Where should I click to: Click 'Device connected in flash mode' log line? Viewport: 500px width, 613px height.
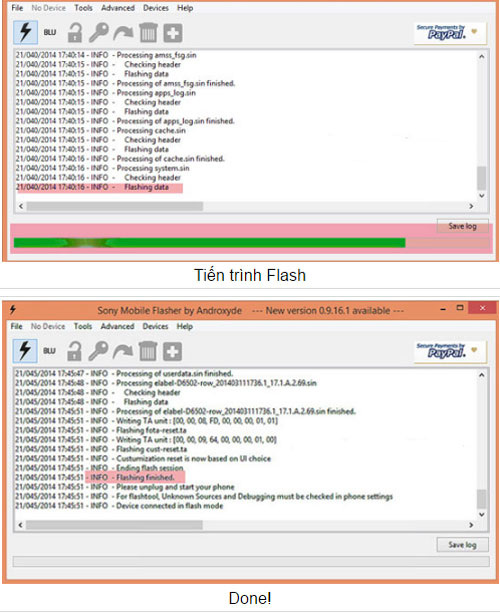(119, 506)
